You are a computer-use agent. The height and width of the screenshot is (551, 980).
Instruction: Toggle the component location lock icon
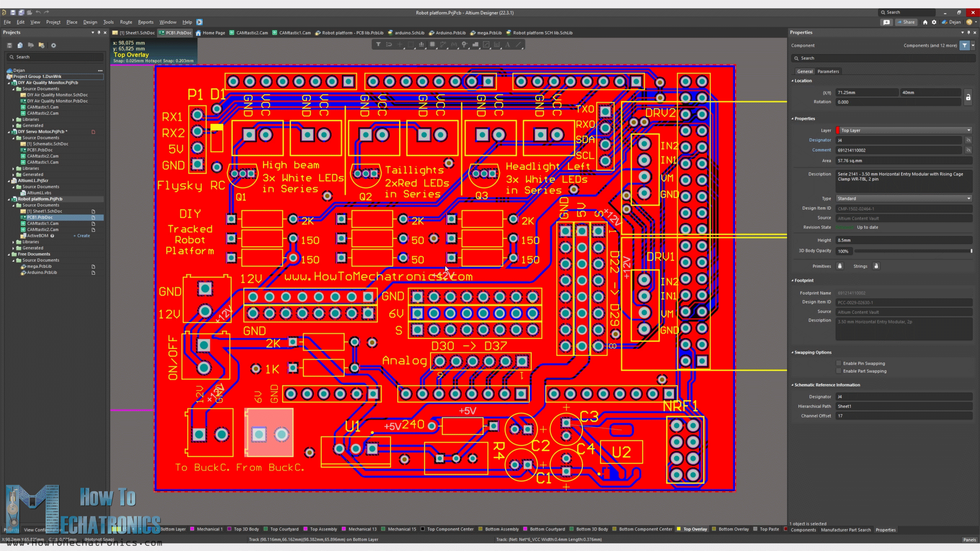(x=968, y=97)
